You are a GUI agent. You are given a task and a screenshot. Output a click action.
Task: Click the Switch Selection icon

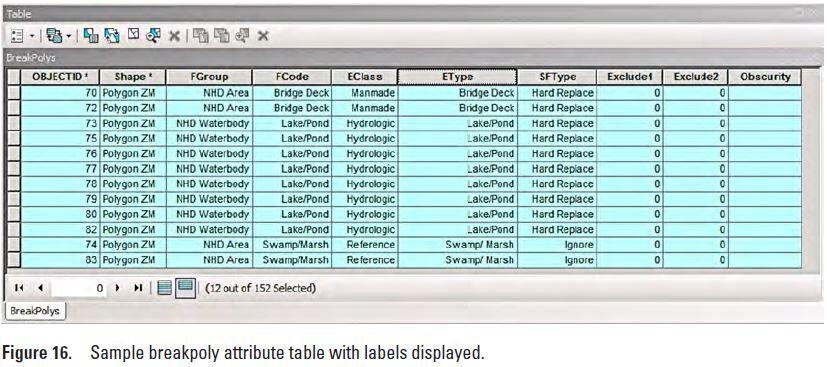pos(112,36)
